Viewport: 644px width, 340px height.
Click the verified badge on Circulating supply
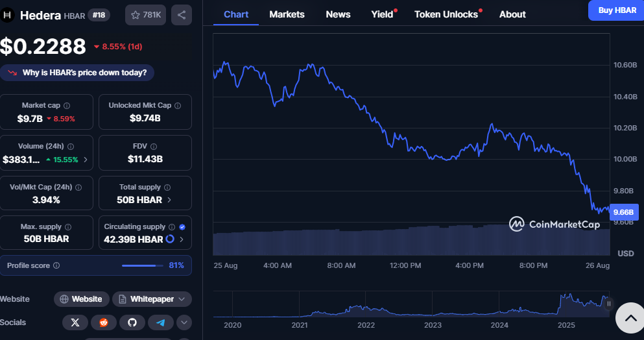click(182, 227)
